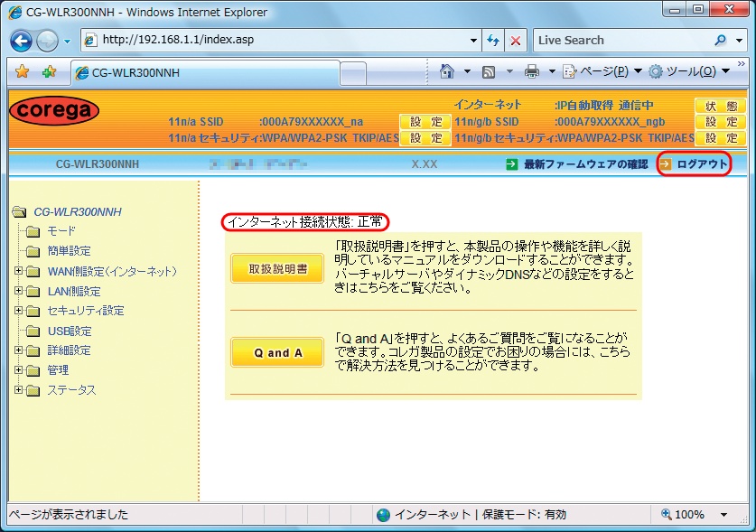Click the 取扱説明書 button

[277, 268]
